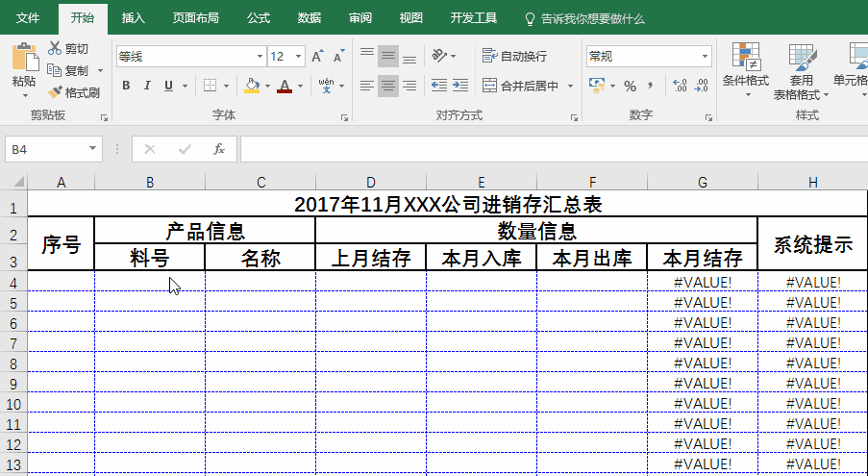Open fill color dropdown arrow
The height and width of the screenshot is (476, 868).
[267, 87]
